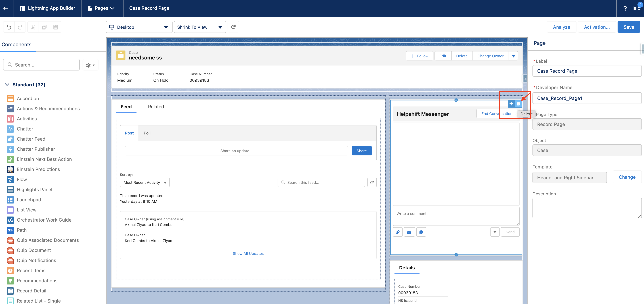This screenshot has height=304, width=644.
Task: Switch to the Related tab
Action: click(156, 107)
